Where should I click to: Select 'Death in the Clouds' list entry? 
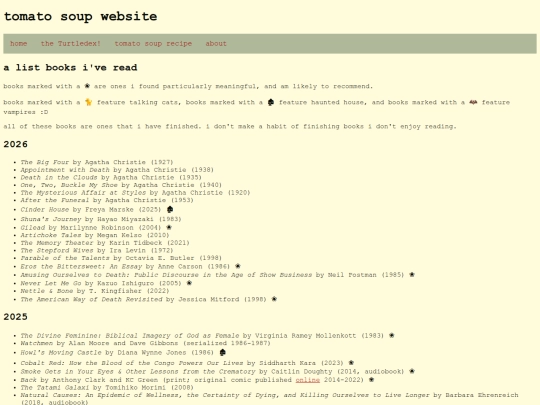(111, 177)
